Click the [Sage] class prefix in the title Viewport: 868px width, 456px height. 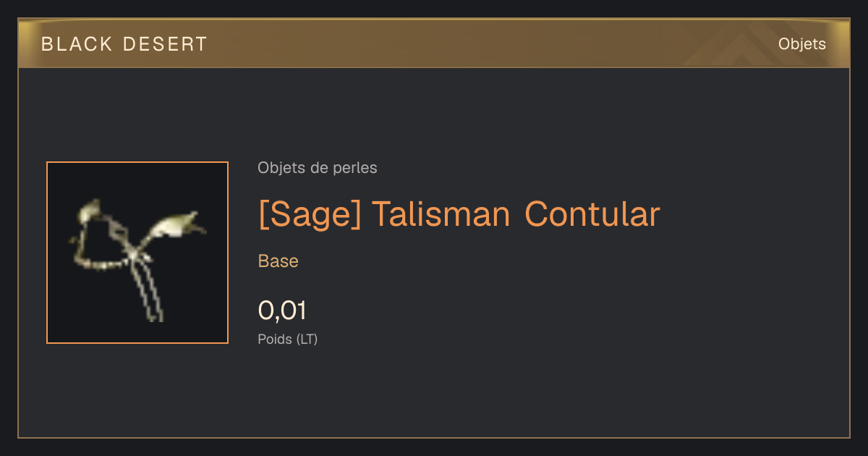coord(310,215)
